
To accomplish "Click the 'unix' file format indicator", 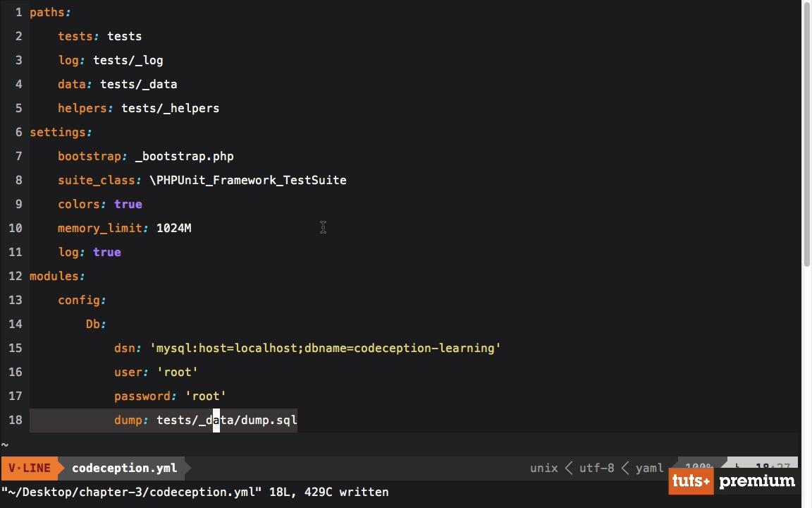I will tap(543, 468).
